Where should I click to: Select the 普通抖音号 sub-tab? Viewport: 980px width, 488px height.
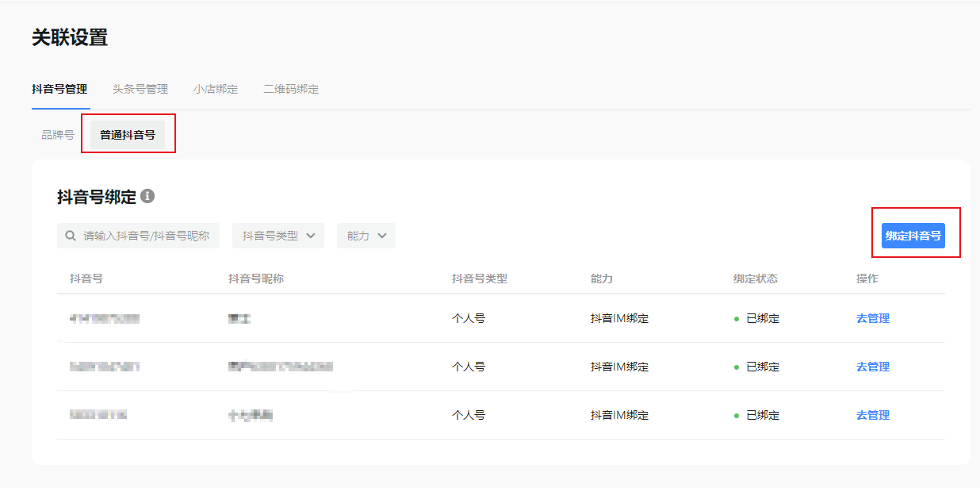[128, 135]
